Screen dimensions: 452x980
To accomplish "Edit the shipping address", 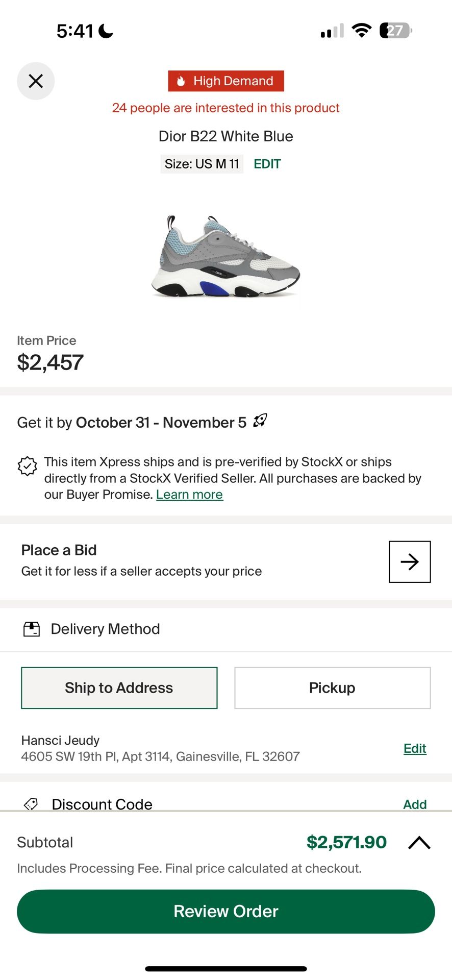I will tap(415, 748).
